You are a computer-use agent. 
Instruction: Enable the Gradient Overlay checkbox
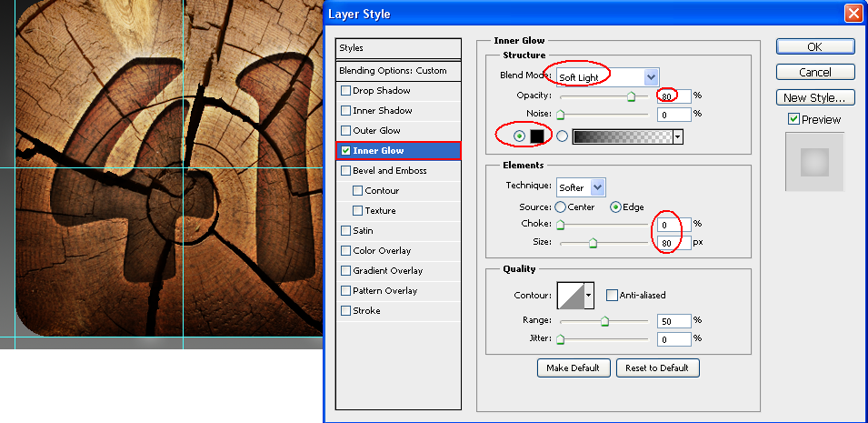coord(345,270)
